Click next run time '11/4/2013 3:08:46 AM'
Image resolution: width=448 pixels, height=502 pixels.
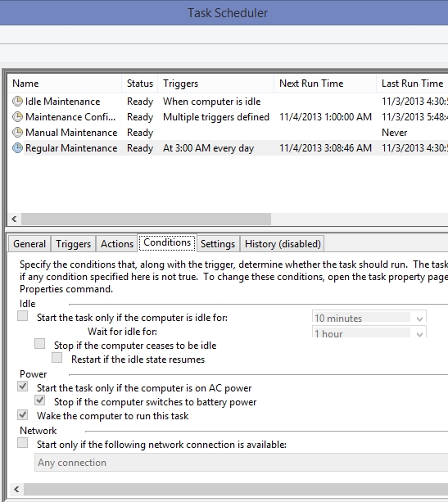[x=325, y=148]
